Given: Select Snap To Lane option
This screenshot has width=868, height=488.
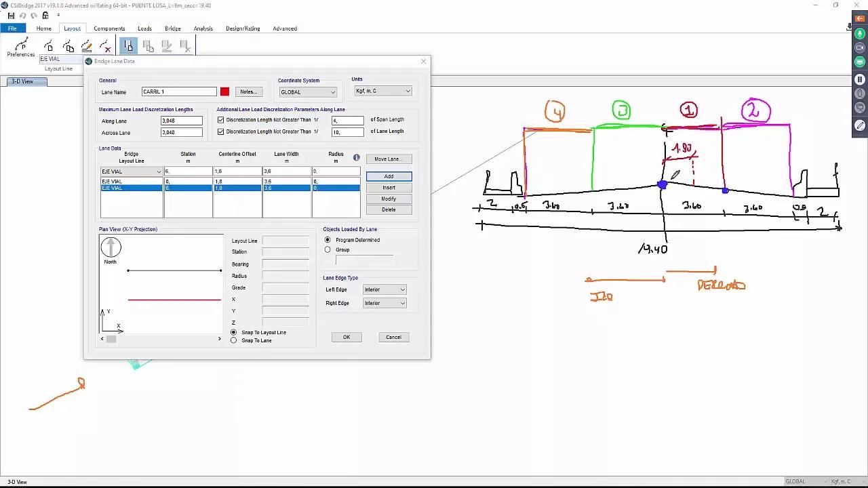Looking at the screenshot, I should tap(234, 340).
